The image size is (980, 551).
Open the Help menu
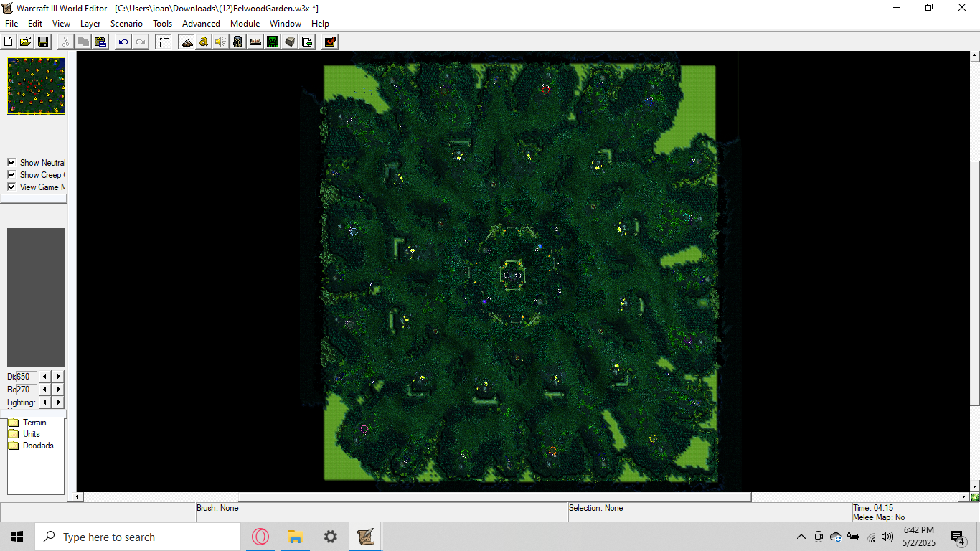(x=320, y=24)
